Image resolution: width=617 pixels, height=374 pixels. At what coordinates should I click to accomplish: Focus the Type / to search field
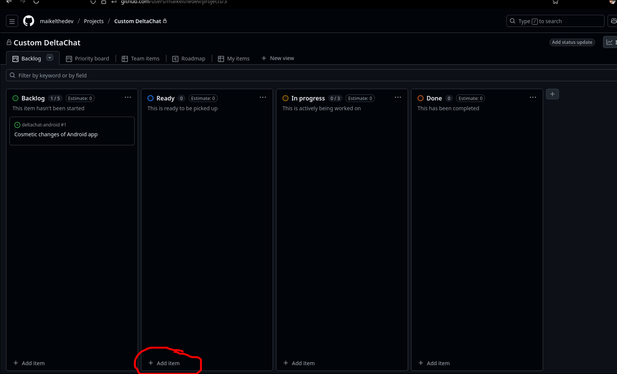click(x=555, y=21)
